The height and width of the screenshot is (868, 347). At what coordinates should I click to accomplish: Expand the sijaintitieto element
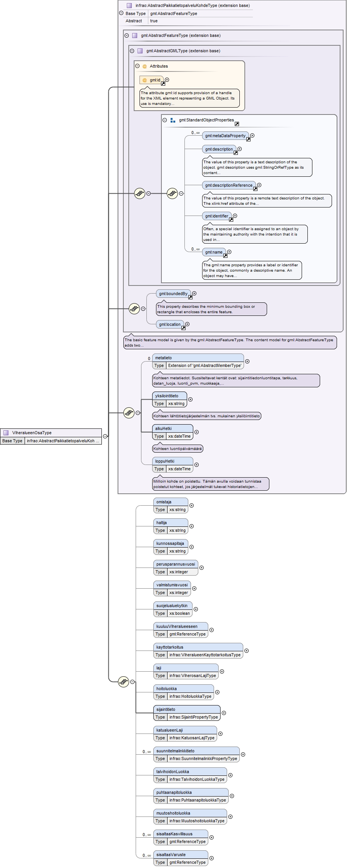coord(224,713)
